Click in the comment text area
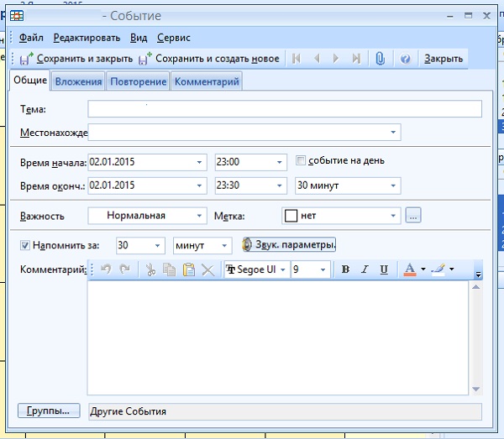Viewport: 504px width, 439px height. click(x=278, y=337)
